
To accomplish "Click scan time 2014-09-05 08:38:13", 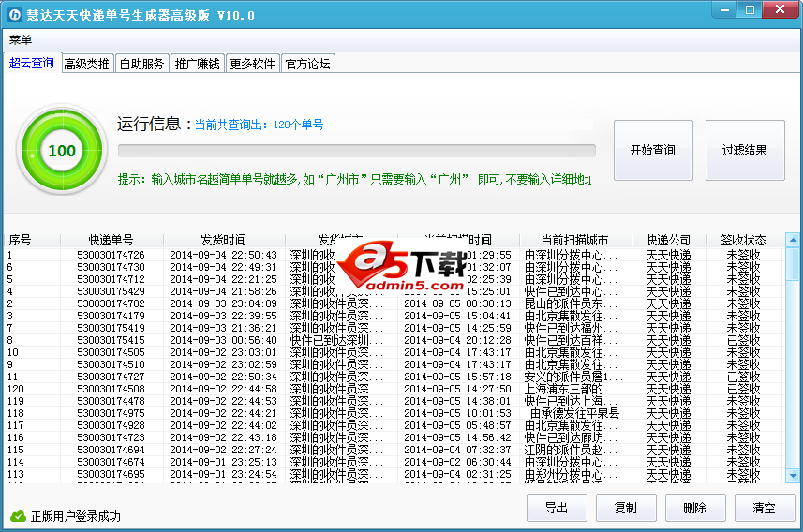I will [458, 303].
